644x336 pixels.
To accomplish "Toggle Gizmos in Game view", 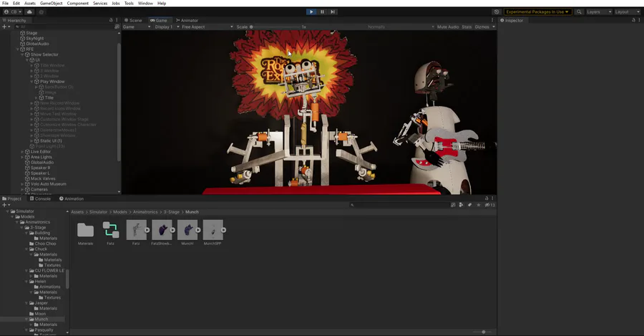I will (x=482, y=27).
